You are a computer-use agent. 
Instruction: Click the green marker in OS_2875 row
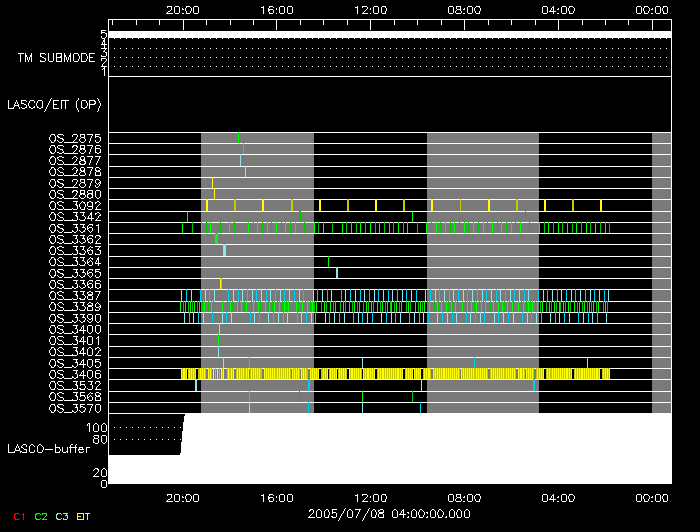click(x=239, y=138)
